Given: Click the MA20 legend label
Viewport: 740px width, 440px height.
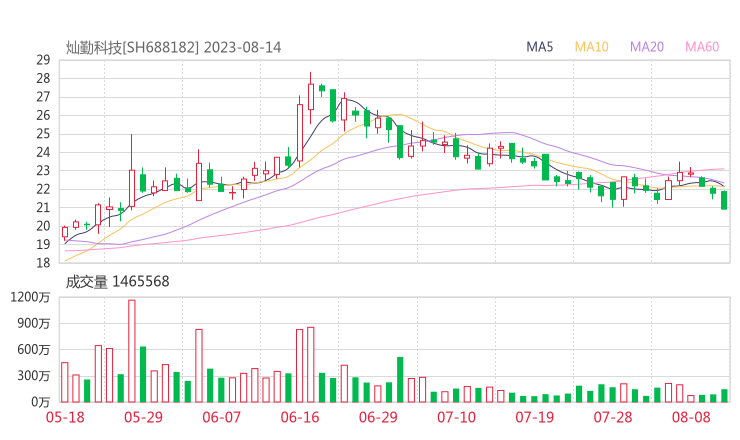Looking at the screenshot, I should click(647, 47).
